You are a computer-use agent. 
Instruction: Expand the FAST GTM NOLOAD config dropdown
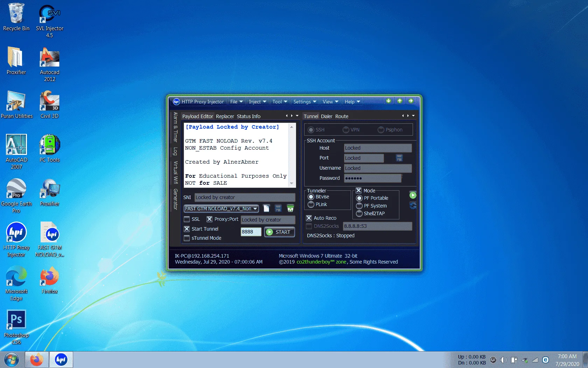255,209
